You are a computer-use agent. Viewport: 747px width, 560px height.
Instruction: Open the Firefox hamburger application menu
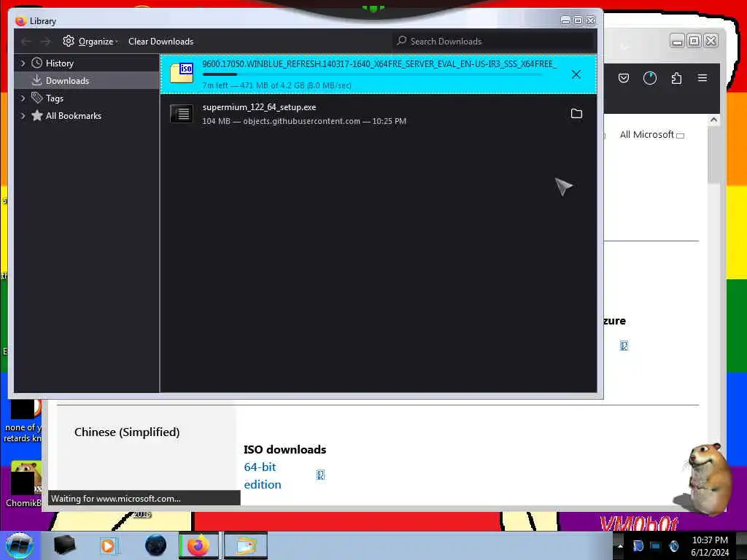703,77
